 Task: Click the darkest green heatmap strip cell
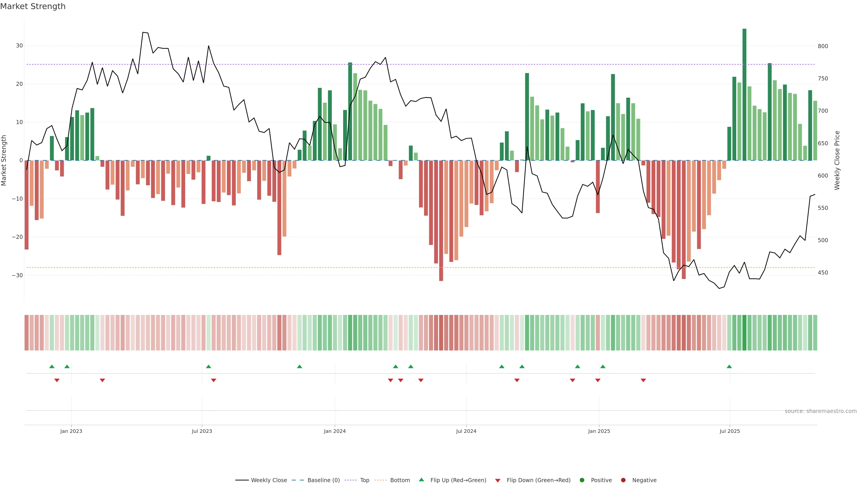[744, 333]
